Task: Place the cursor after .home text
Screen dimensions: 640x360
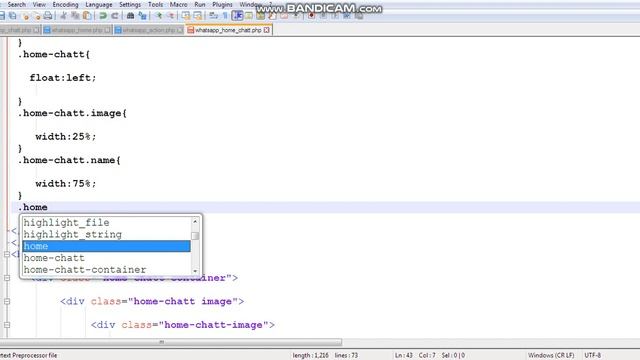Action: click(48, 207)
